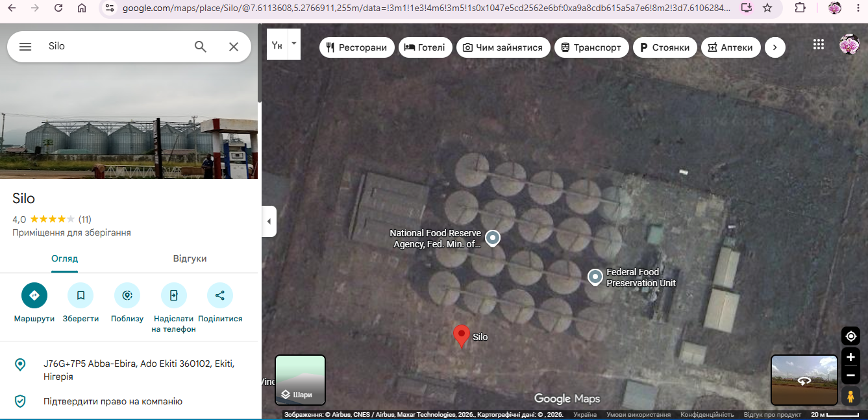Expand the input language dropdown arrow
The width and height of the screenshot is (868, 420).
(293, 44)
